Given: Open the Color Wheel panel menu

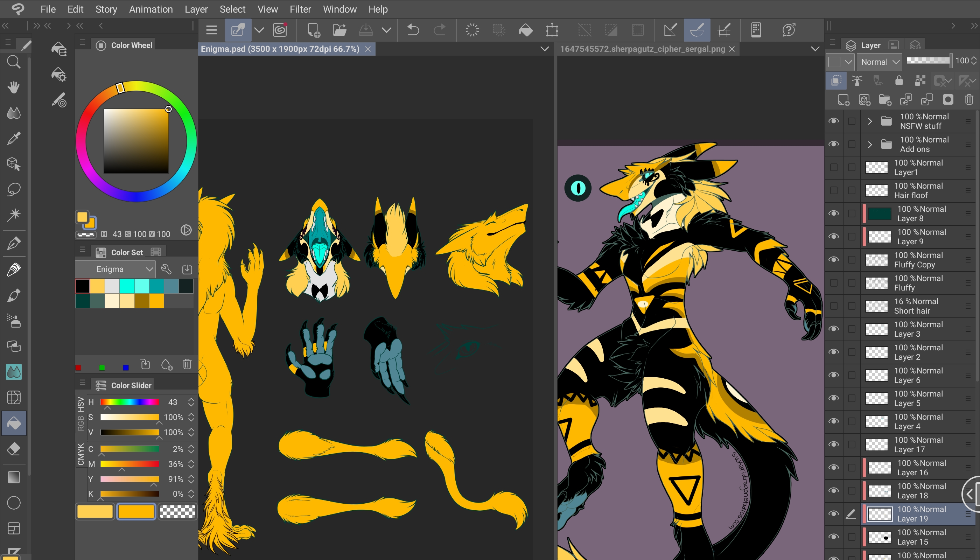Looking at the screenshot, I should tap(82, 42).
